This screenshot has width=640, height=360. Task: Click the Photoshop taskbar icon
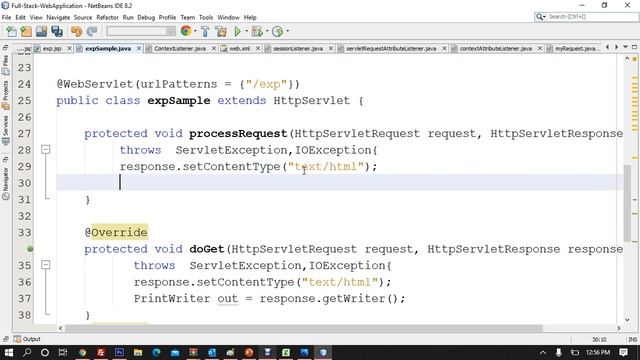pyautogui.click(x=120, y=352)
